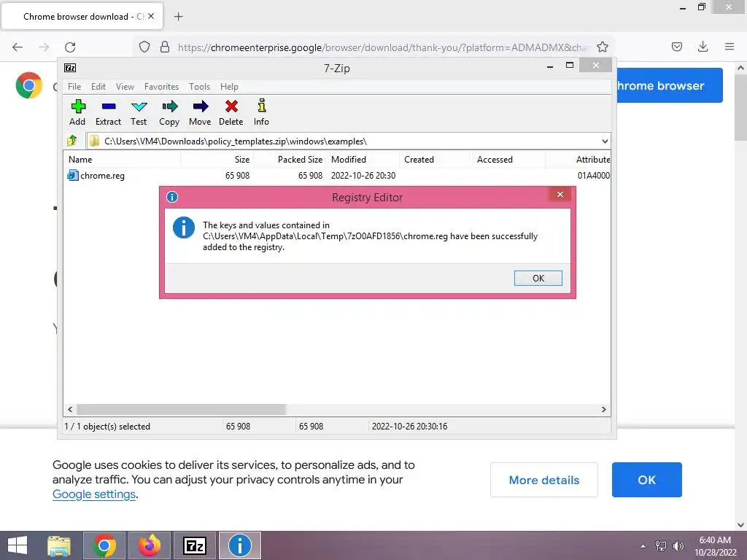Click the Accessed column header
The image size is (747, 560).
click(x=508, y=160)
